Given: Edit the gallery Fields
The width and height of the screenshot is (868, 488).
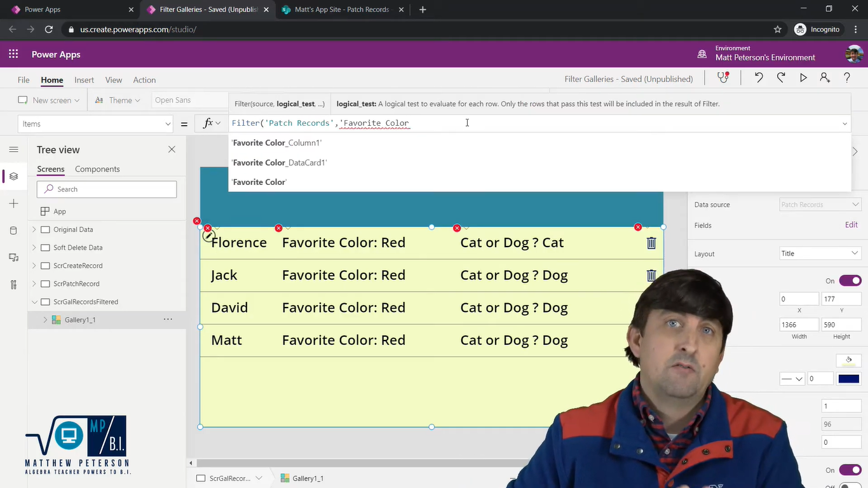Looking at the screenshot, I should [851, 225].
